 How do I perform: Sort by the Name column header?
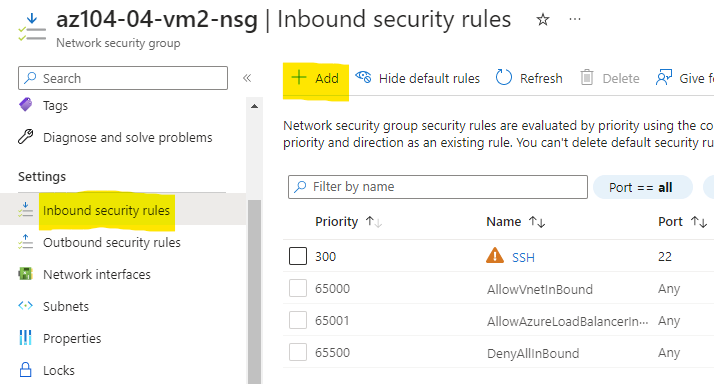point(515,222)
